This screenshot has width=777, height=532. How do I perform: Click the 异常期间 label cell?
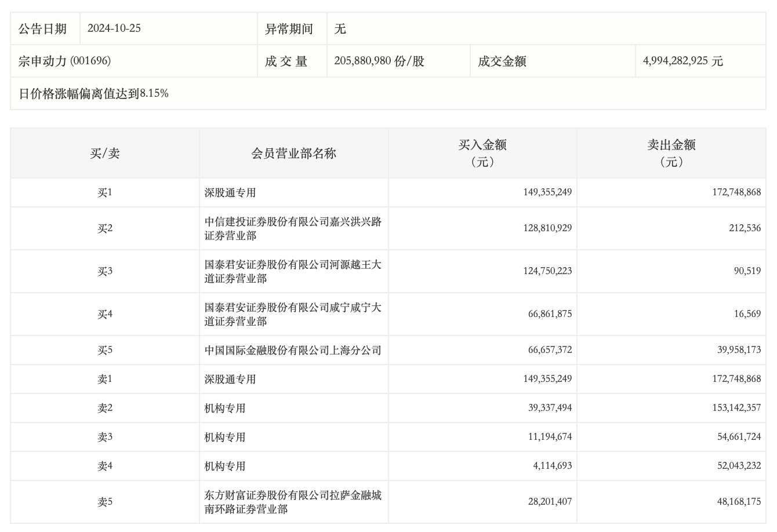[x=289, y=28]
